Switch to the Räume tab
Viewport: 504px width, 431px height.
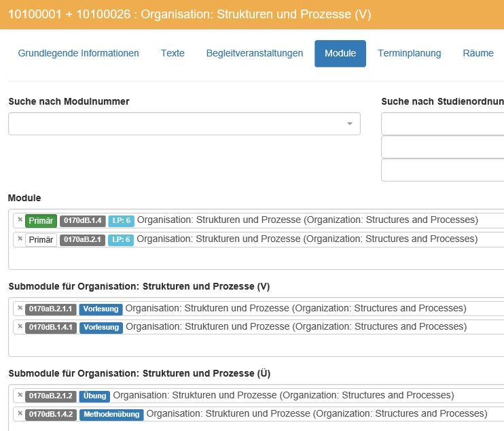[478, 53]
